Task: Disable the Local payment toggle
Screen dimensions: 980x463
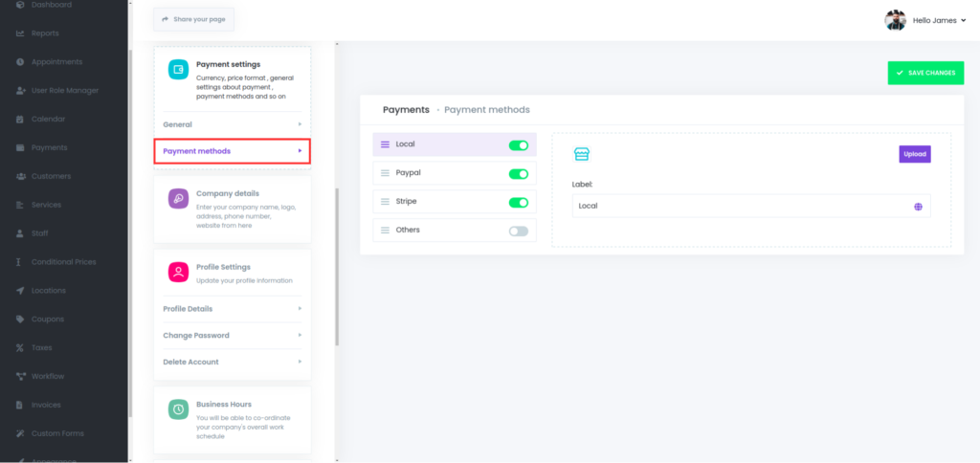Action: pyautogui.click(x=518, y=145)
